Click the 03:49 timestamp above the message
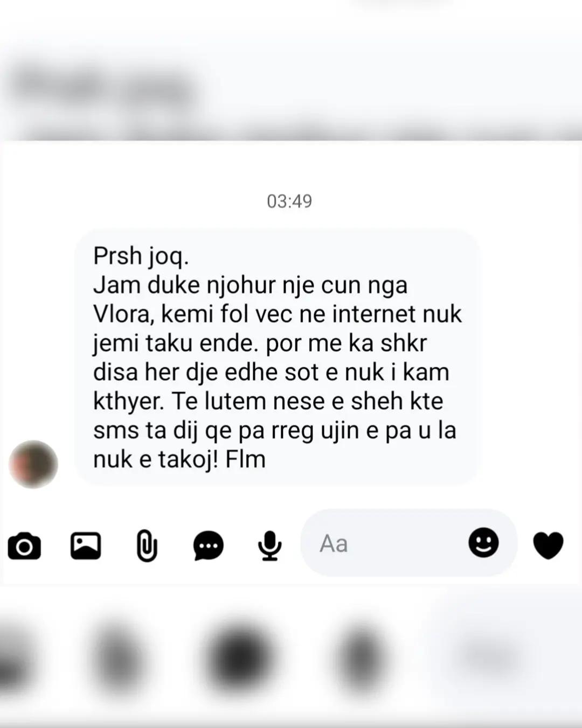This screenshot has height=728, width=582. pyautogui.click(x=289, y=201)
